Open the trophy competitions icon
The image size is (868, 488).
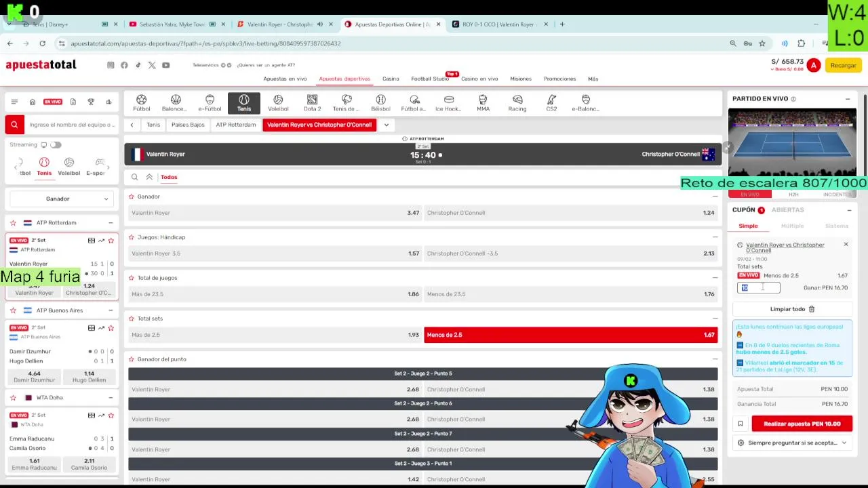coord(91,102)
